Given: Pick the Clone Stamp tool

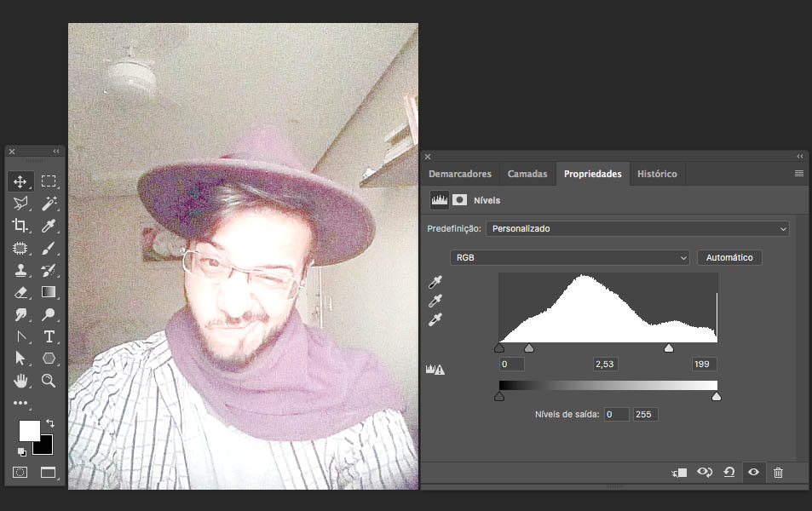Looking at the screenshot, I should [20, 270].
